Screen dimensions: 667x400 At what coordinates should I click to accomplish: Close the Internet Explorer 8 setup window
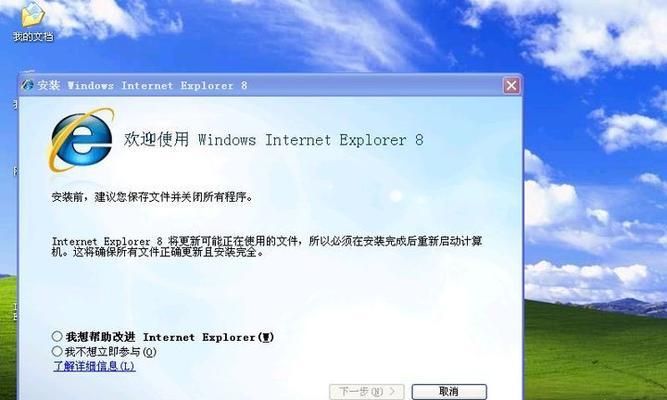(x=511, y=86)
